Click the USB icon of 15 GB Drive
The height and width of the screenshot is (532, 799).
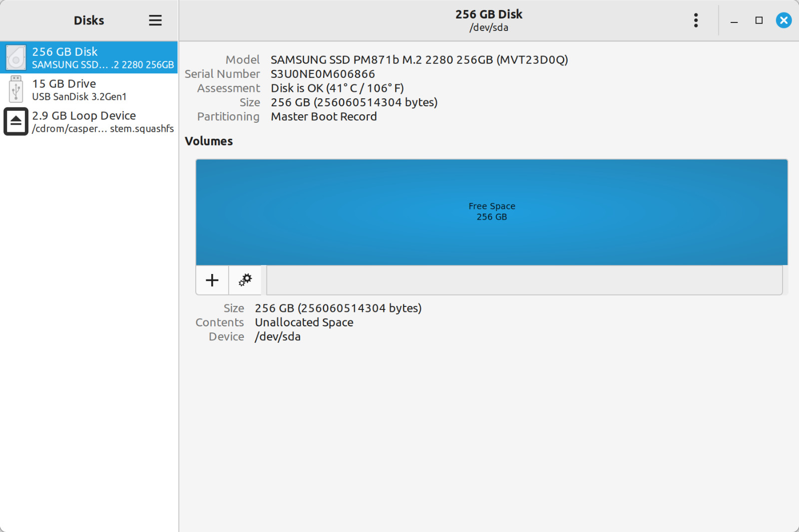[x=16, y=89]
